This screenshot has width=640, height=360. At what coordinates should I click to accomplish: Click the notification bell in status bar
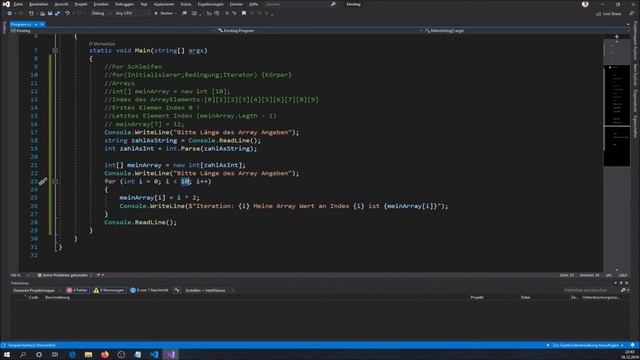point(633,345)
